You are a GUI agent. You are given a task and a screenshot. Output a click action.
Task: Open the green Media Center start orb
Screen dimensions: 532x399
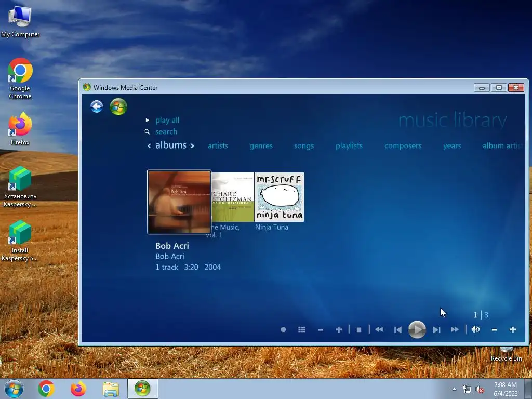pyautogui.click(x=118, y=107)
